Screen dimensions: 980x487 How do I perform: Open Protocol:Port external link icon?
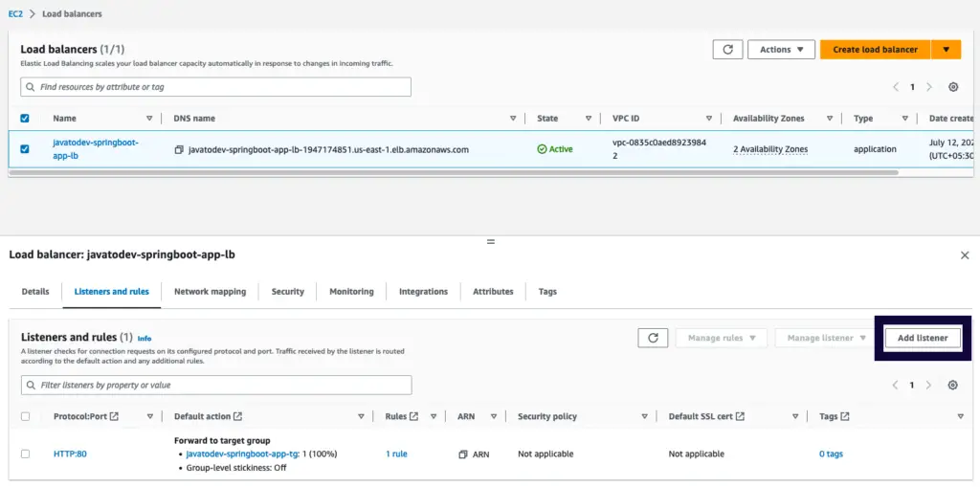(114, 416)
